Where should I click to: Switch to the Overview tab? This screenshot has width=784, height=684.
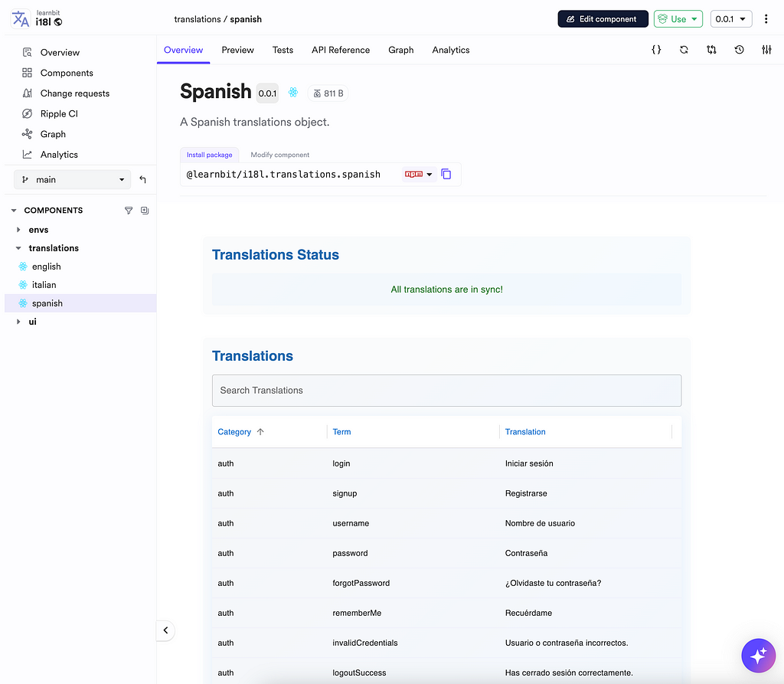click(184, 50)
